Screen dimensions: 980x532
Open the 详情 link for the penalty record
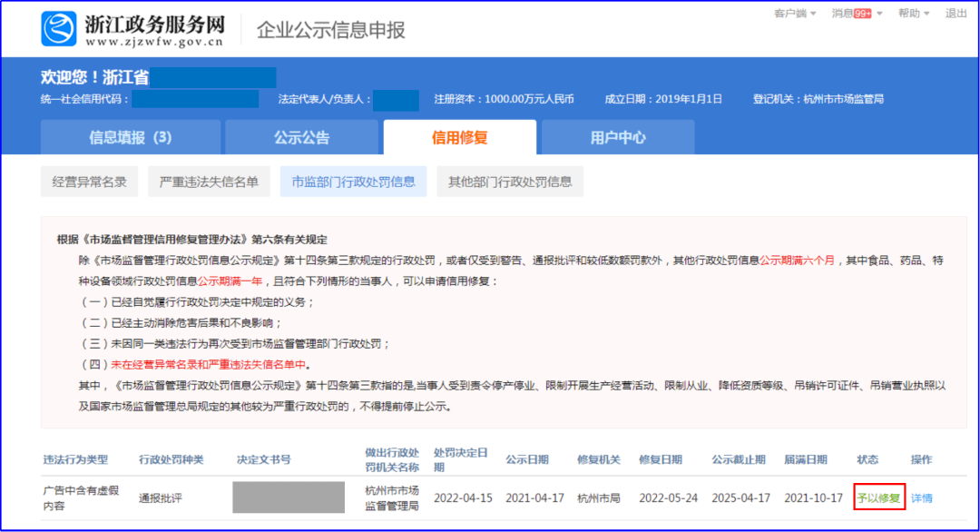coord(921,498)
